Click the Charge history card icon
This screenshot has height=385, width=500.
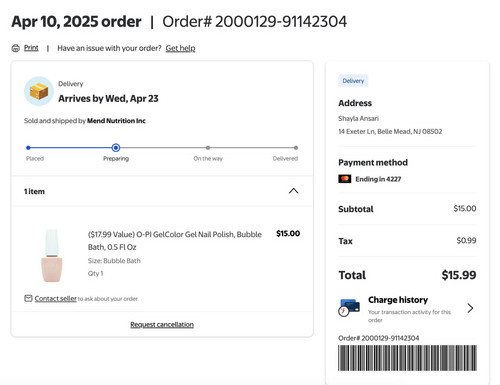coord(349,307)
